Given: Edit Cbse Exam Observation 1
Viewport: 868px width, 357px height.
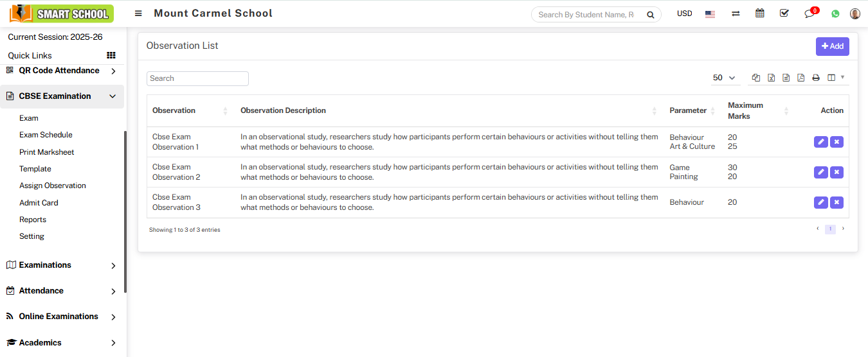Looking at the screenshot, I should click(x=820, y=142).
